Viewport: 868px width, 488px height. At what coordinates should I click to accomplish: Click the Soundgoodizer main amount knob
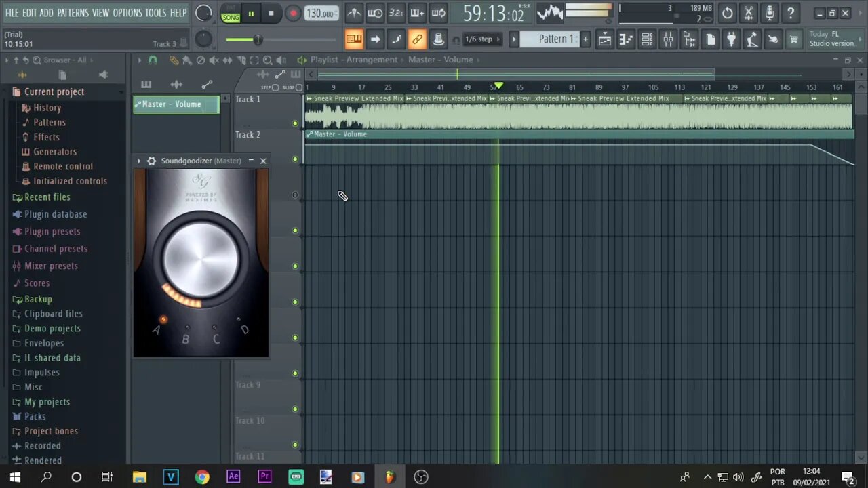[x=201, y=259]
